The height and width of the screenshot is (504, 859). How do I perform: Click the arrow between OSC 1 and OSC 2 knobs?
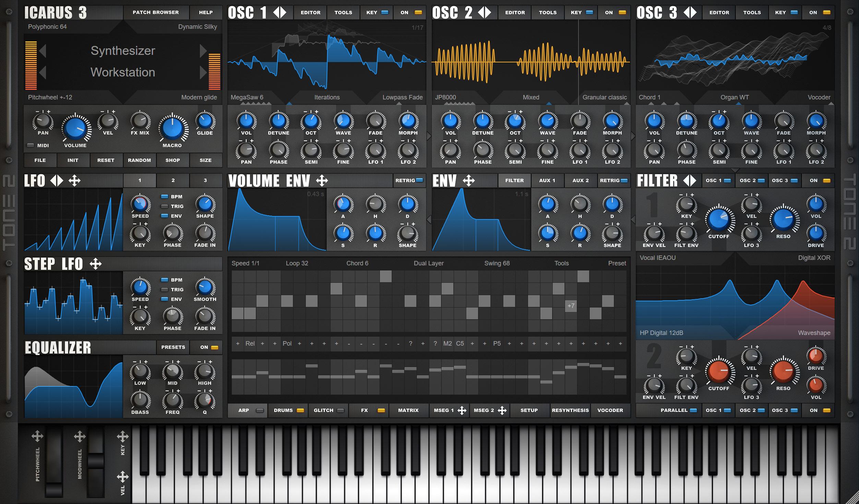pyautogui.click(x=429, y=136)
